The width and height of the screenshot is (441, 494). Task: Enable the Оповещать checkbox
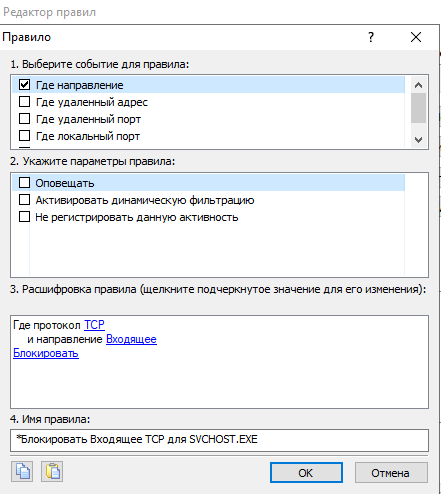coord(24,183)
